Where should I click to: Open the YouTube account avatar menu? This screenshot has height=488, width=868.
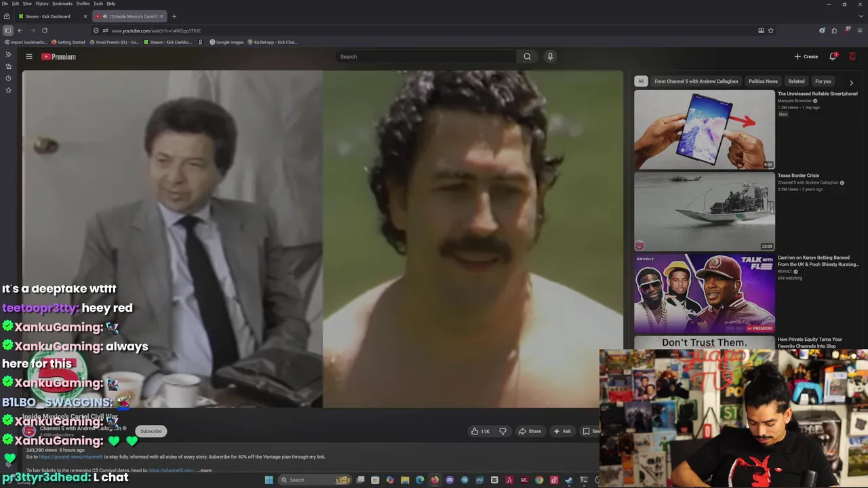tap(852, 56)
